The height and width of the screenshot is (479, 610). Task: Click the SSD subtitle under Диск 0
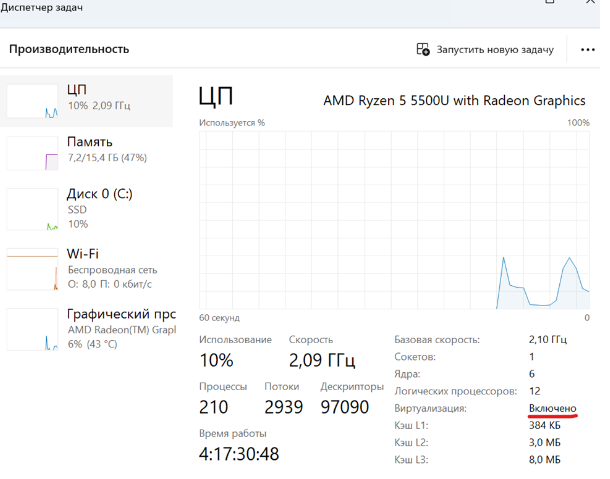(x=77, y=210)
